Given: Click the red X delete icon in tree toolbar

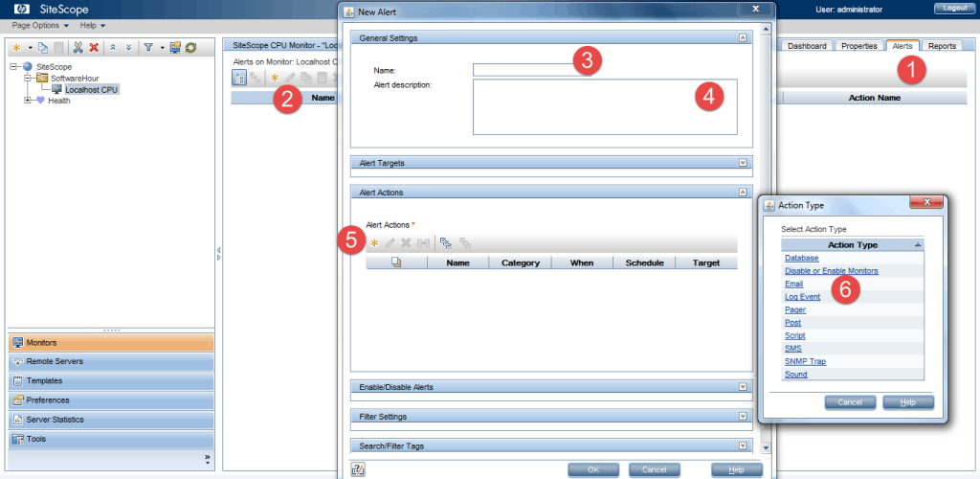Looking at the screenshot, I should (x=94, y=47).
